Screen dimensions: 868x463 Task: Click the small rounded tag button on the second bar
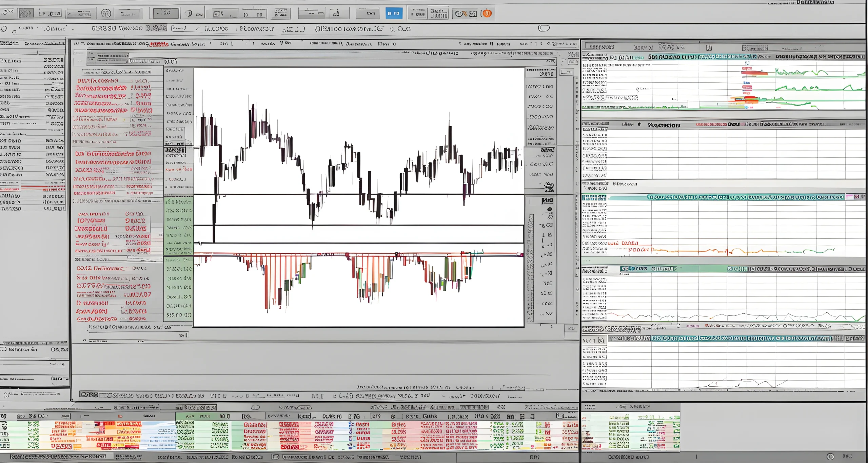179,28
